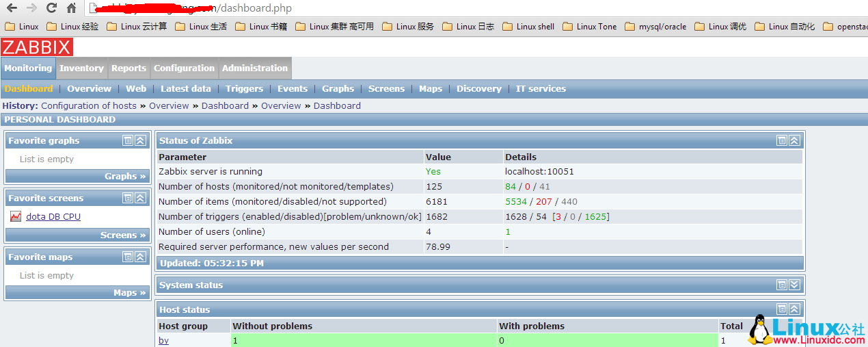Switch to the Monitoring tab

[x=28, y=68]
